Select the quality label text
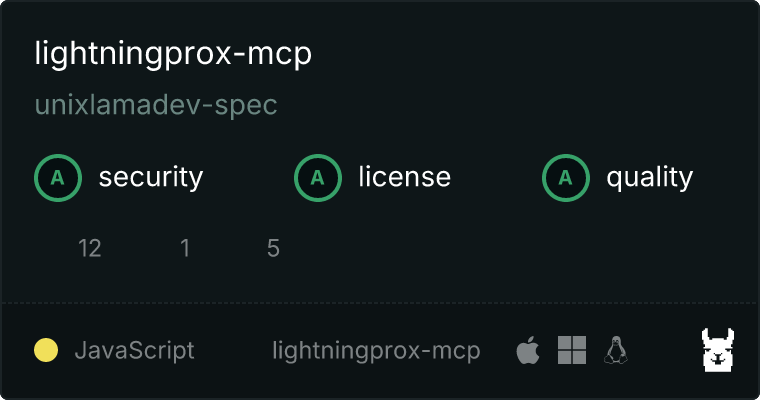The image size is (760, 400). click(649, 177)
